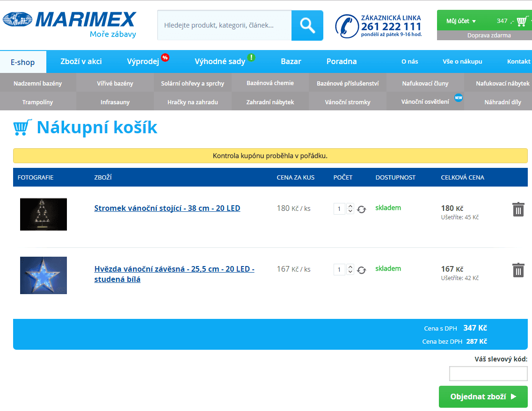Open Infrasauny category

coord(115,102)
